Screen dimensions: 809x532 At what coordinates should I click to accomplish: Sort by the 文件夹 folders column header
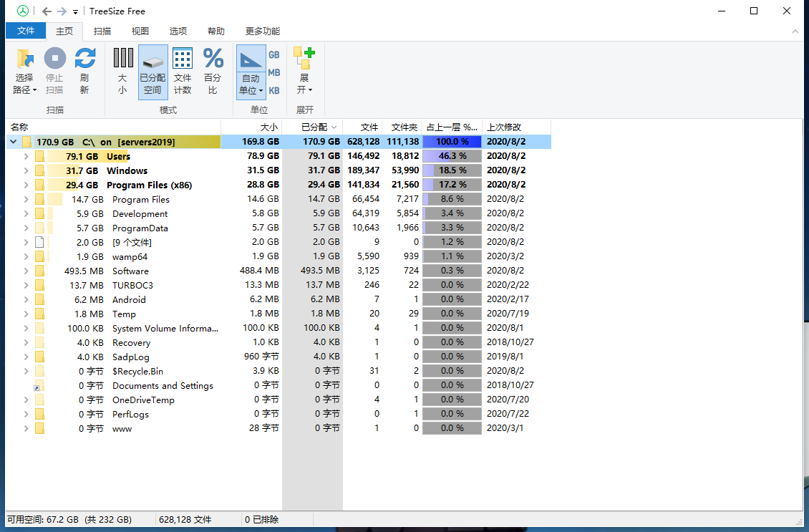(x=402, y=127)
